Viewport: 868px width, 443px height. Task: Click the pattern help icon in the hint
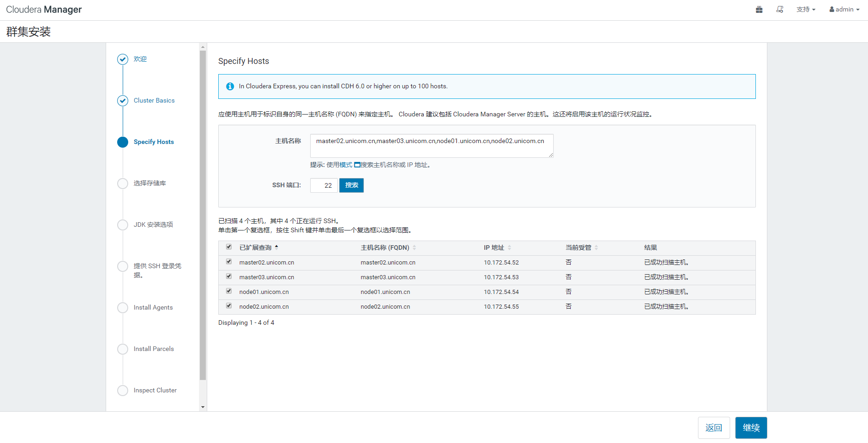click(x=357, y=165)
